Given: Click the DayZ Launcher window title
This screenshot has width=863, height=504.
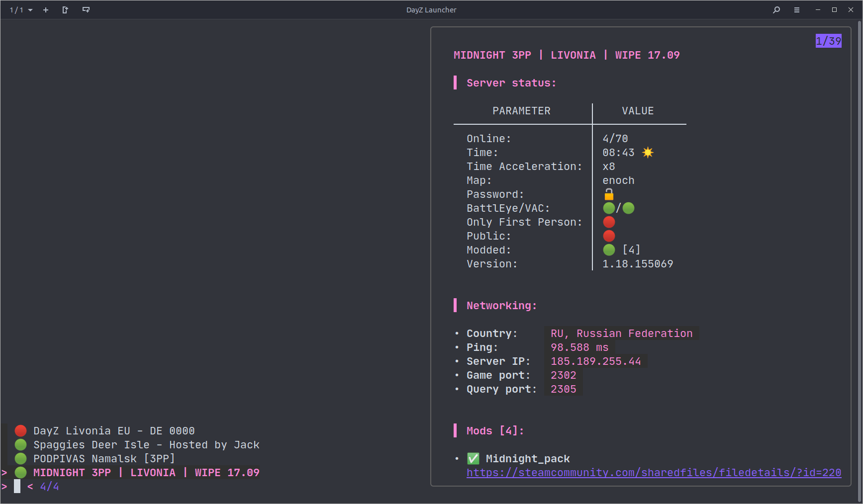Looking at the screenshot, I should click(431, 10).
